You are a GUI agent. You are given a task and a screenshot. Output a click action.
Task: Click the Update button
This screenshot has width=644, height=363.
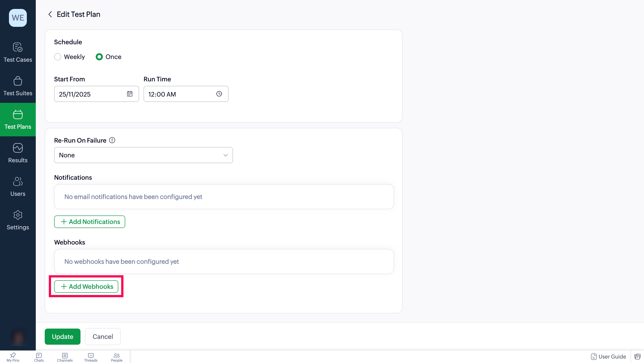(63, 337)
